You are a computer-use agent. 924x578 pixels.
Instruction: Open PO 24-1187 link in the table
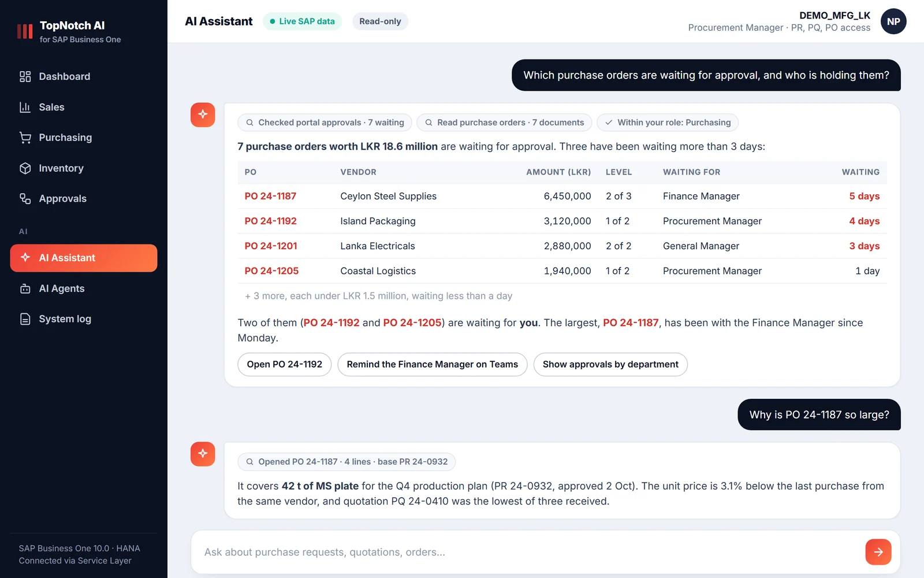270,197
